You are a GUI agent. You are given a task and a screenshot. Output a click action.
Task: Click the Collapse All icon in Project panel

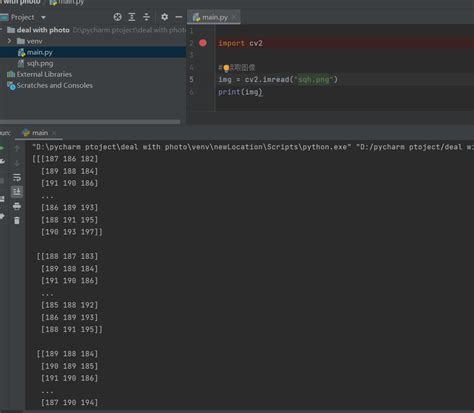[146, 17]
